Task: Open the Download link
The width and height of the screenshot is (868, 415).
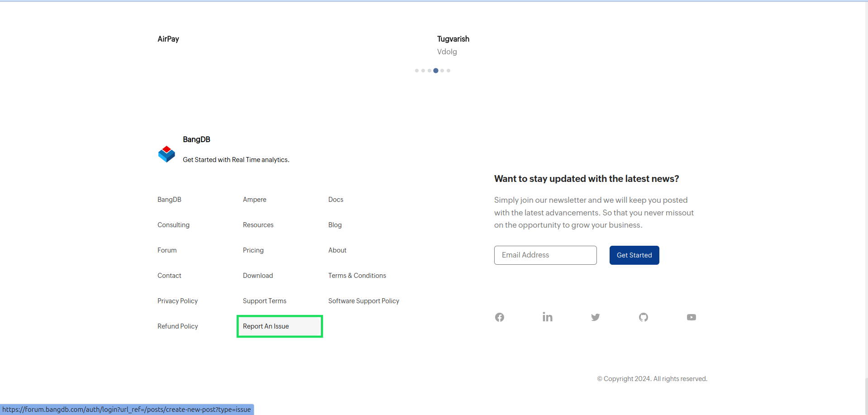Action: click(258, 276)
